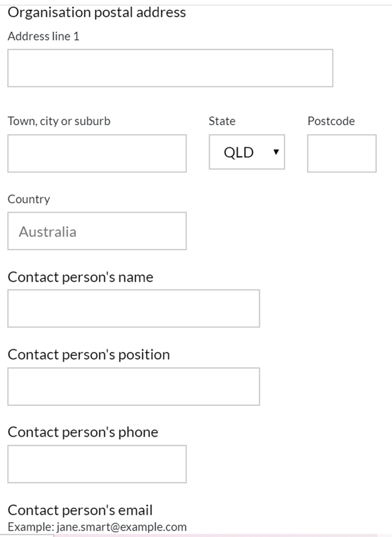Select the Contact person's phone box
392x537 pixels.
pyautogui.click(x=97, y=464)
